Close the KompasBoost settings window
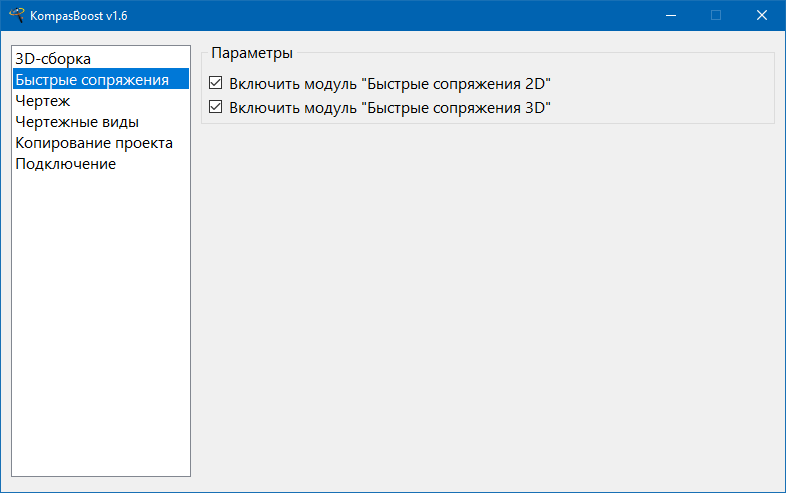The width and height of the screenshot is (786, 493). [x=762, y=16]
